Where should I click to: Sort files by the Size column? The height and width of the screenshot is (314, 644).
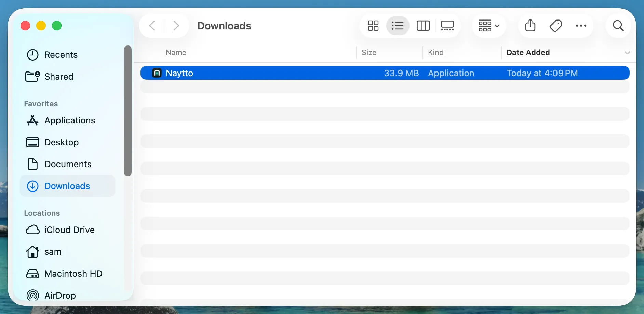click(369, 52)
